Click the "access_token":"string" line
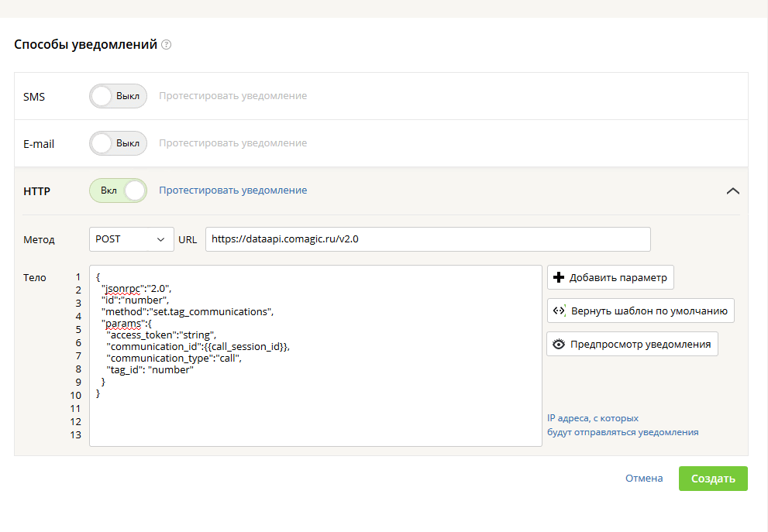 [161, 335]
